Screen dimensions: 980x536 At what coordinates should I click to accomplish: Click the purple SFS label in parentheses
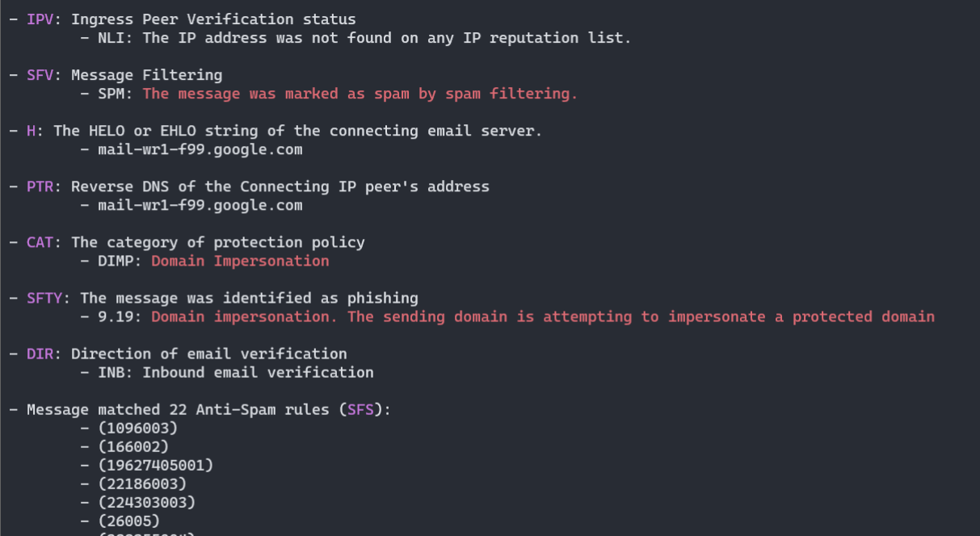(360, 409)
